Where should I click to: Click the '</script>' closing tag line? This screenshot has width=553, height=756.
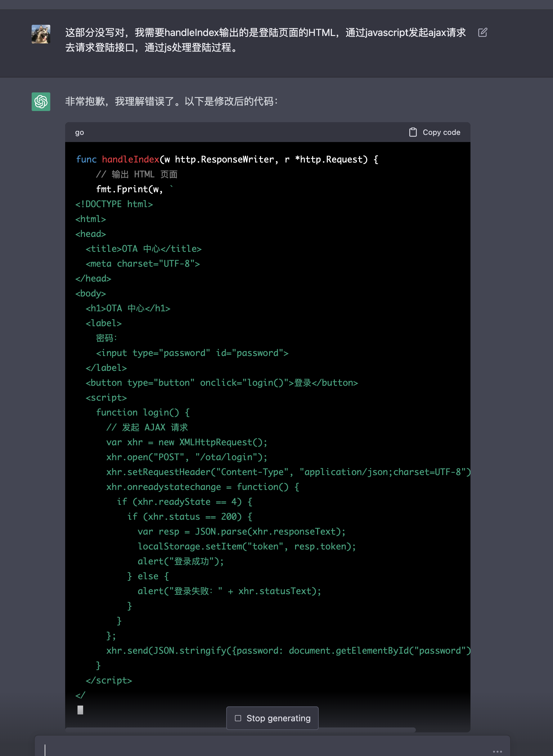coord(109,680)
